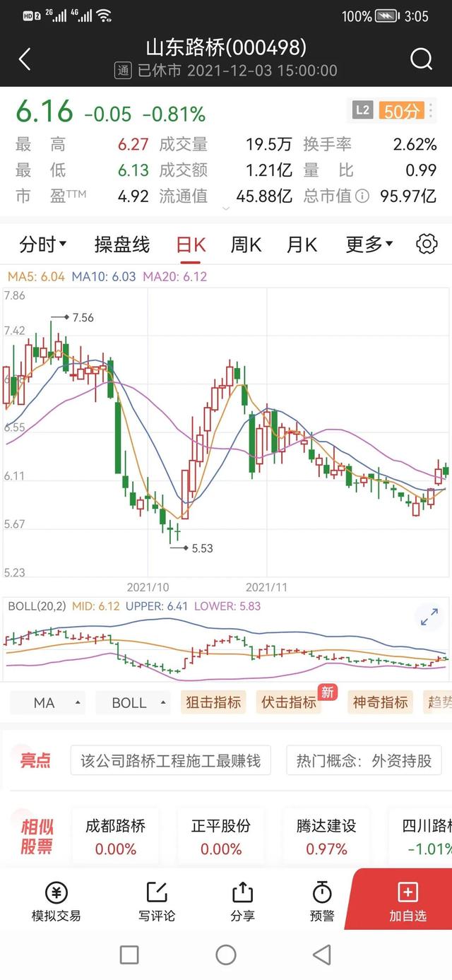Open 预警 price alert

point(322,903)
